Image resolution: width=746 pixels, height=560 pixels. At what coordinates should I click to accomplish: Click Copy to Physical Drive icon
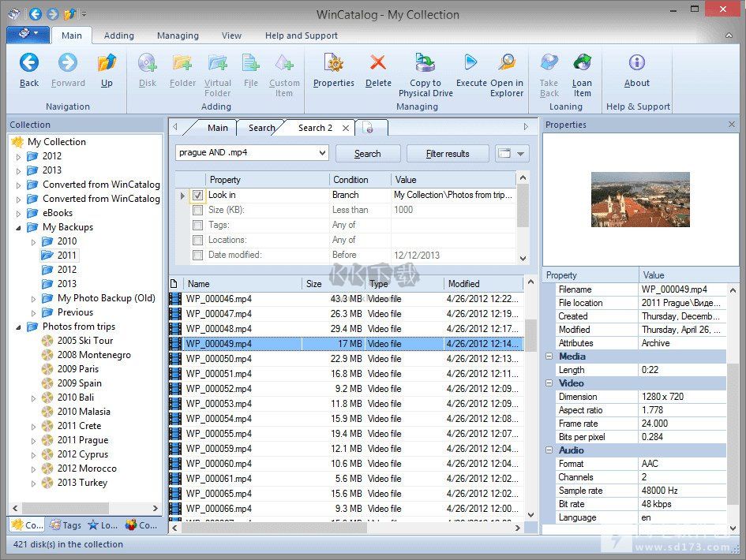pos(425,64)
